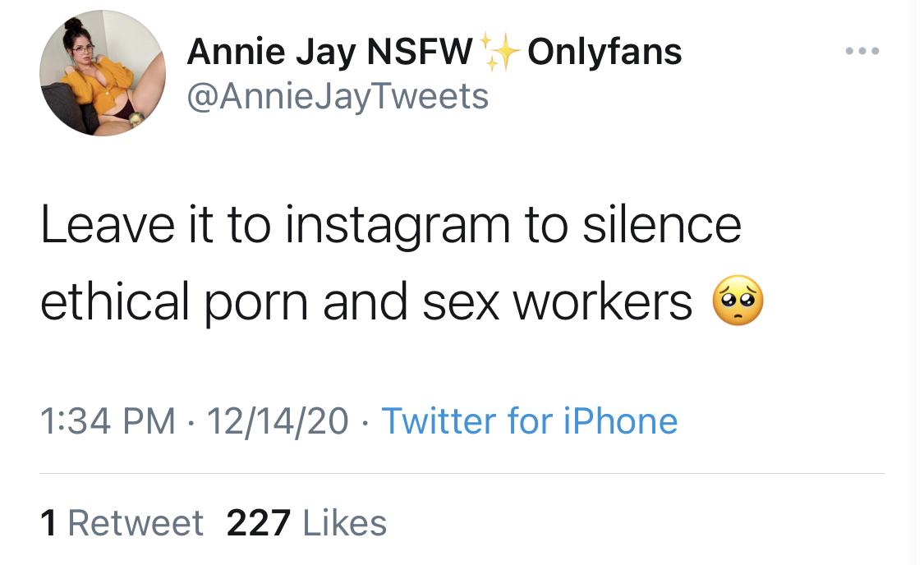
Task: Open the Annie Jay NSFW display name
Action: click(330, 52)
